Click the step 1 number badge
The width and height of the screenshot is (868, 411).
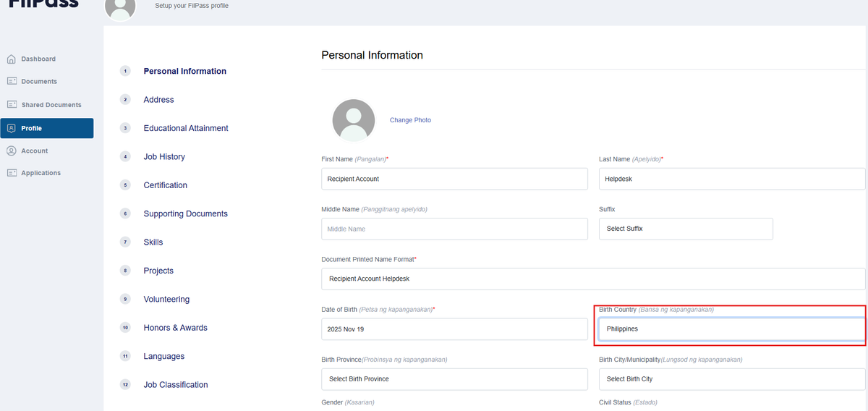pyautogui.click(x=125, y=71)
